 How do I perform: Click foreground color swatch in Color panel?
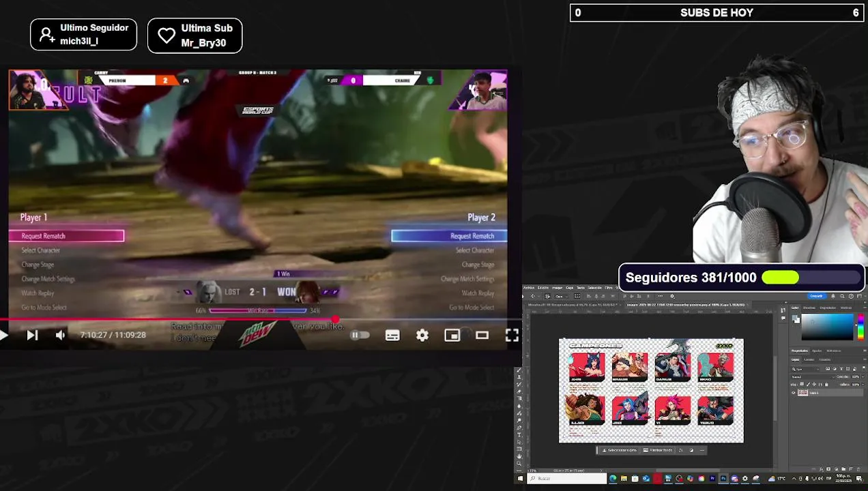tap(794, 317)
